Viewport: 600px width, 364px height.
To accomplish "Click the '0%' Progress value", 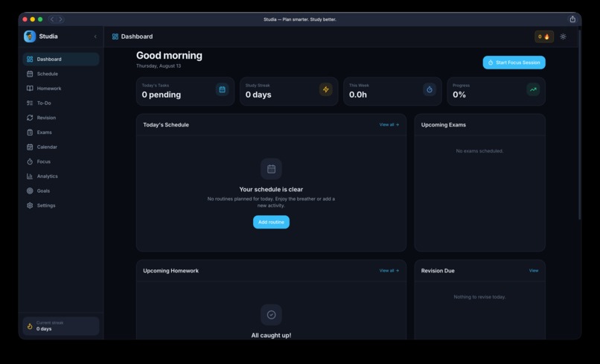I will tap(459, 95).
